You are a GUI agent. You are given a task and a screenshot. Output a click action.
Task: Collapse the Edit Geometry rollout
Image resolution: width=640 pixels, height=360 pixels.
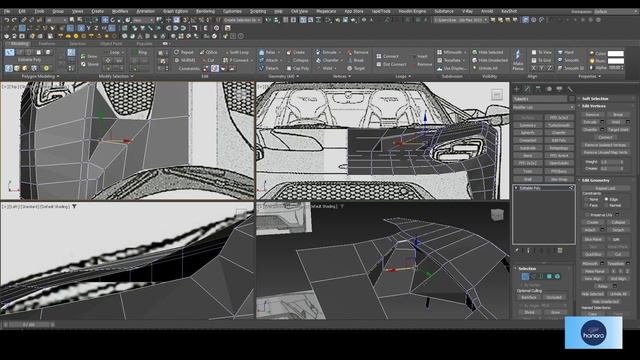click(606, 180)
